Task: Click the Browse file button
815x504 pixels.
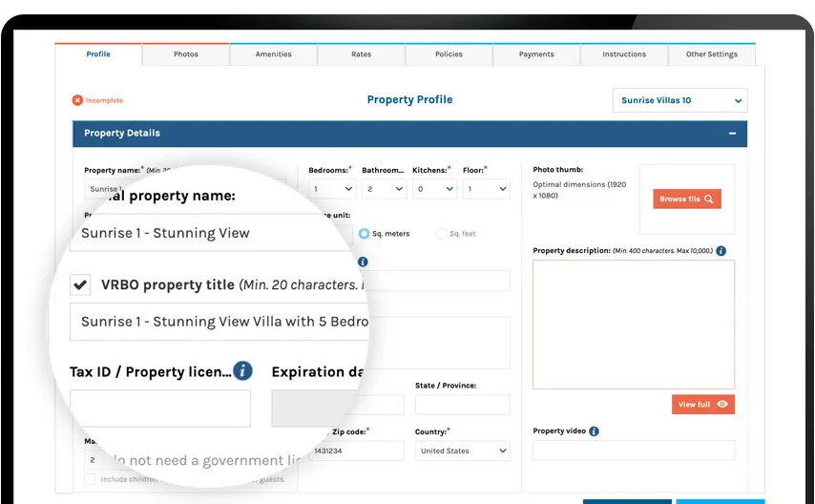Action: coord(686,199)
